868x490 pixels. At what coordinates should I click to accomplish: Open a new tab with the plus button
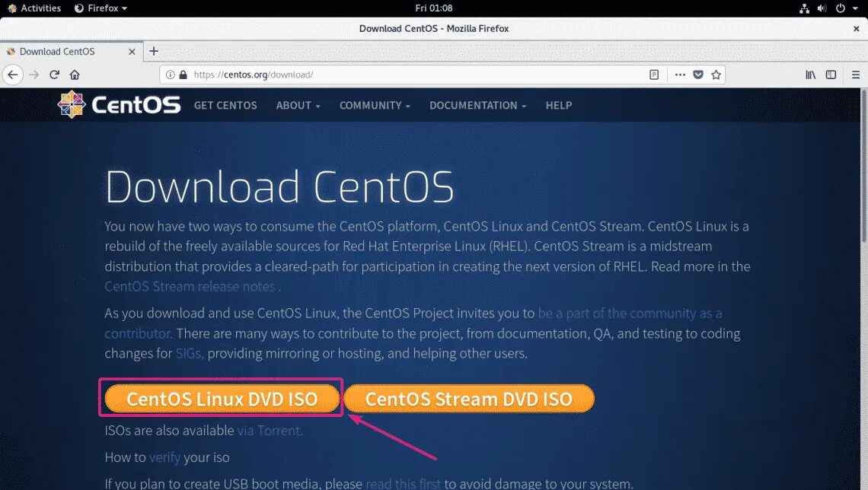click(154, 51)
